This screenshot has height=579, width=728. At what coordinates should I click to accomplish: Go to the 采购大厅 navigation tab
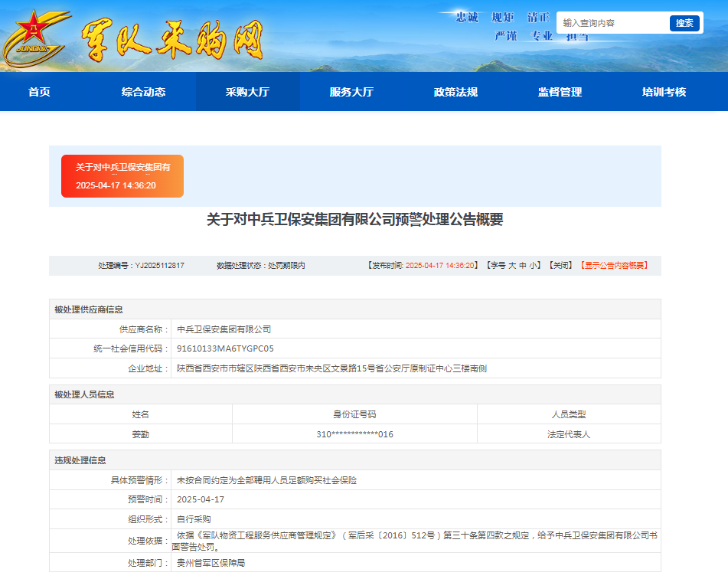(x=248, y=92)
